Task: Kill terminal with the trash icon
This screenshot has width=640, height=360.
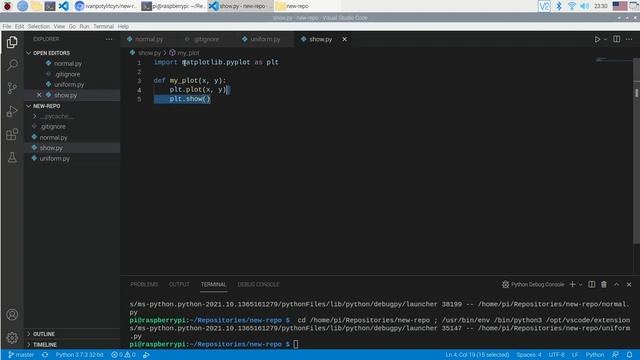Action: (604, 284)
